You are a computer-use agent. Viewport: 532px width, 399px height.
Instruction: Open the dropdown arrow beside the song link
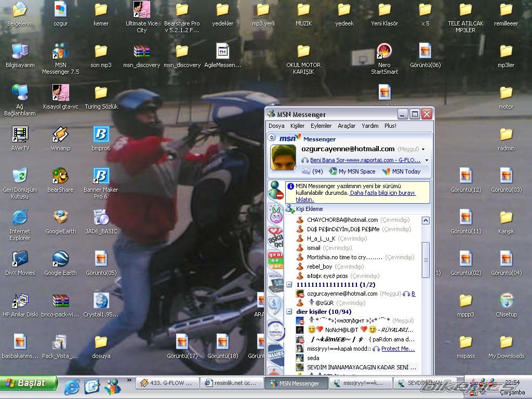(427, 160)
